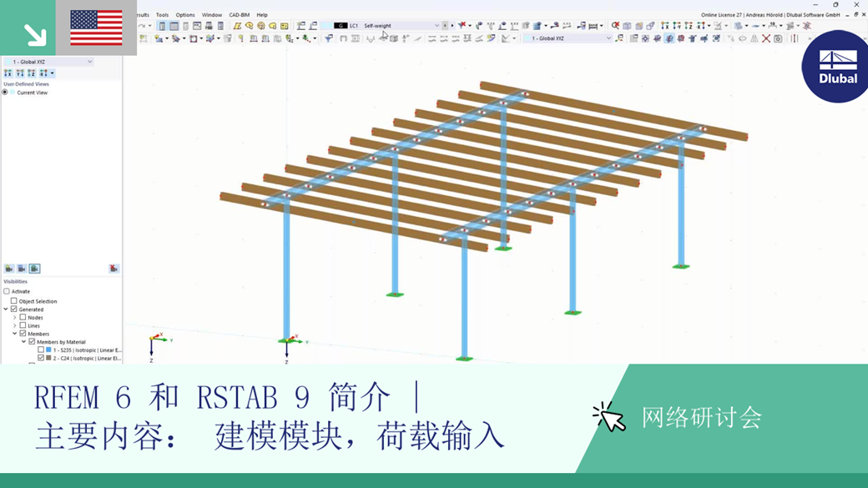This screenshot has width=868, height=488.
Task: Click view in X direction icon in side panel
Action: coord(8,73)
